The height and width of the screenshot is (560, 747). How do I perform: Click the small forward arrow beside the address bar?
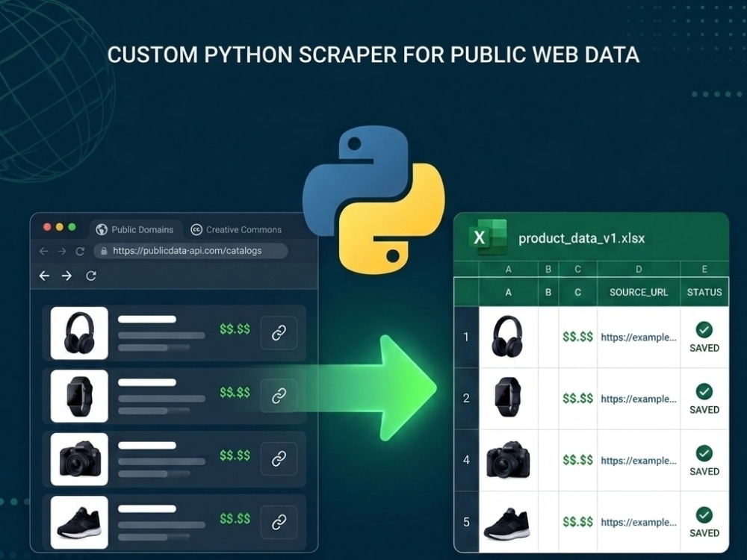[62, 251]
